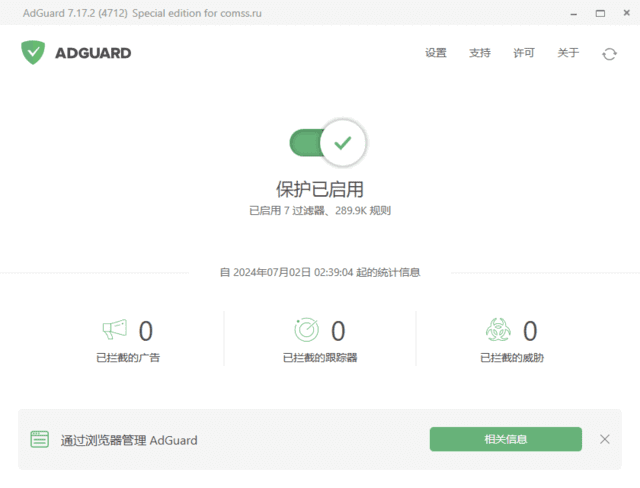640x488 pixels.
Task: Select the 许可 menu item
Action: click(524, 53)
